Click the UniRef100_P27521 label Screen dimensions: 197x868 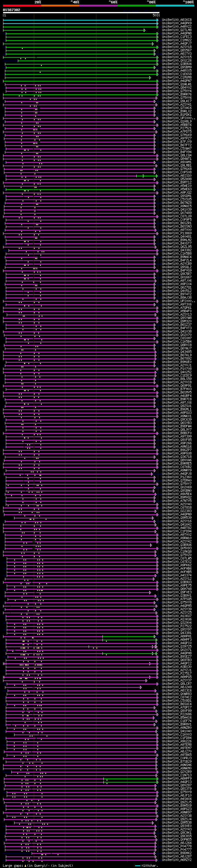(176, 128)
